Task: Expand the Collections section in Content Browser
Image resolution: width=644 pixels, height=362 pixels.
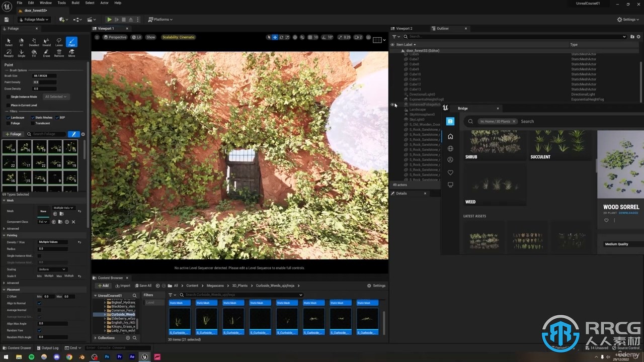Action: click(96, 338)
